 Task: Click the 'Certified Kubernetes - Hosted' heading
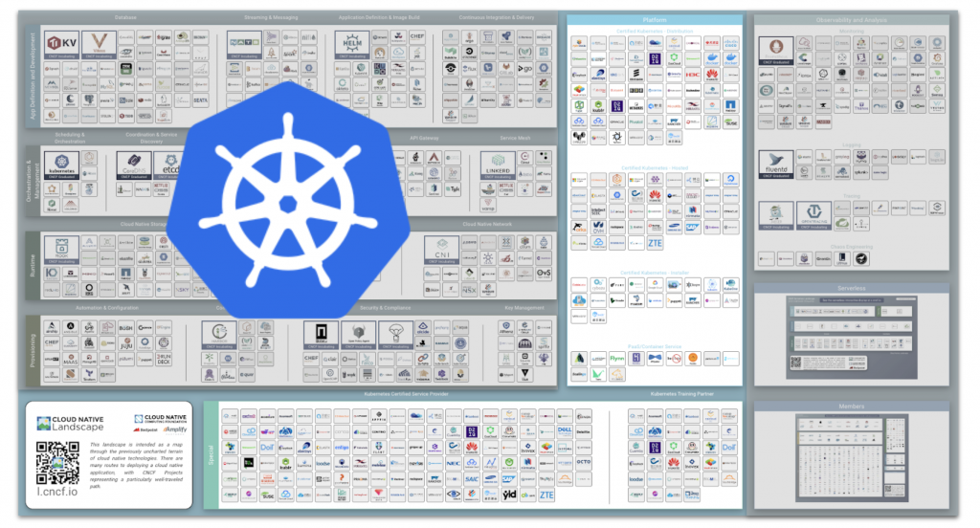(655, 167)
